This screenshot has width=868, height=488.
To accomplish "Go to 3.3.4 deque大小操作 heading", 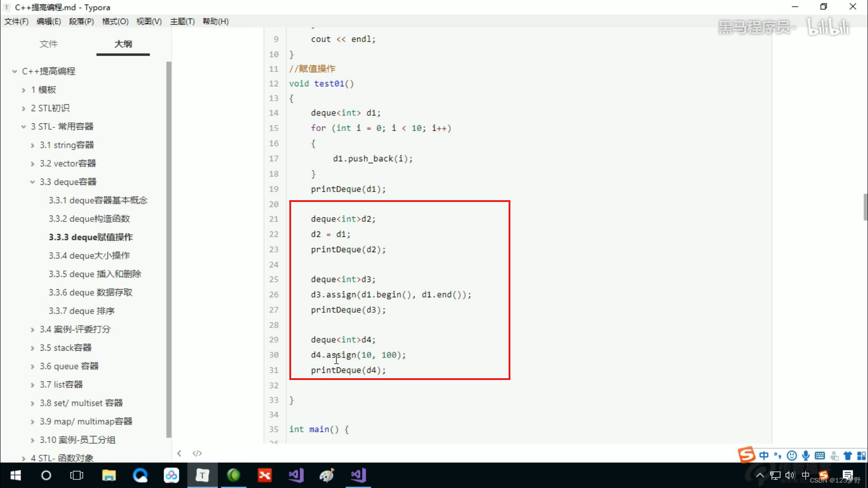I will 89,256.
